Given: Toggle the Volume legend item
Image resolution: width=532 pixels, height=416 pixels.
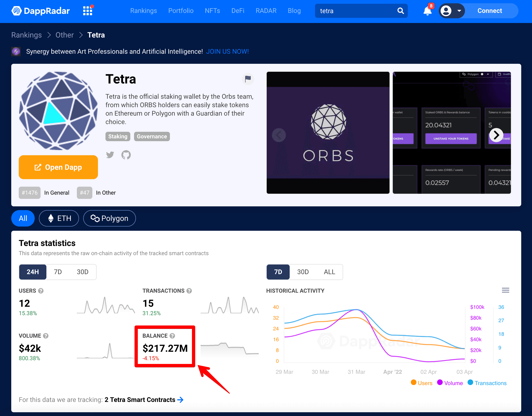Looking at the screenshot, I should point(450,383).
